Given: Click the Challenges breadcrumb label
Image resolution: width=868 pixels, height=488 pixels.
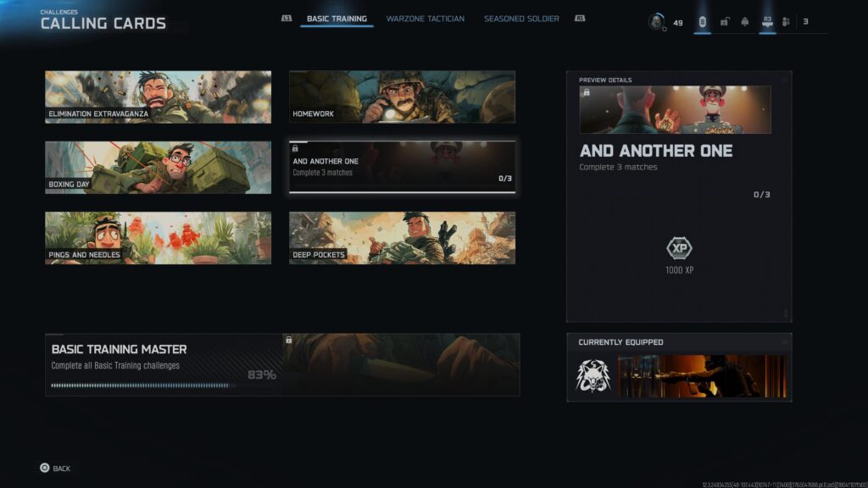Looking at the screenshot, I should click(x=59, y=12).
